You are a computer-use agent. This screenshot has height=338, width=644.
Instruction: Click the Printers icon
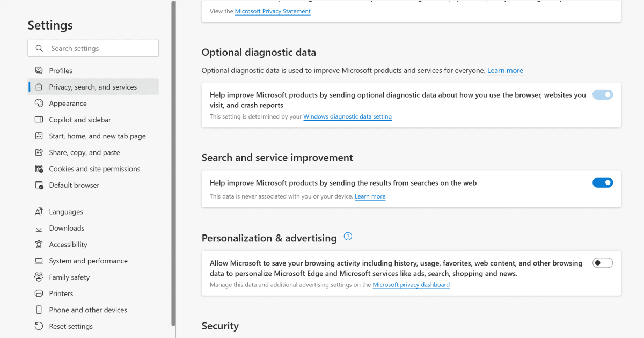tap(39, 293)
